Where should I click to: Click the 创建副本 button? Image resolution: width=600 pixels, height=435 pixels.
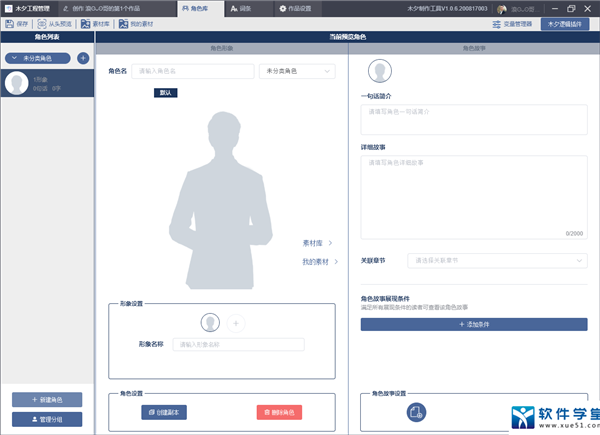[x=164, y=412]
